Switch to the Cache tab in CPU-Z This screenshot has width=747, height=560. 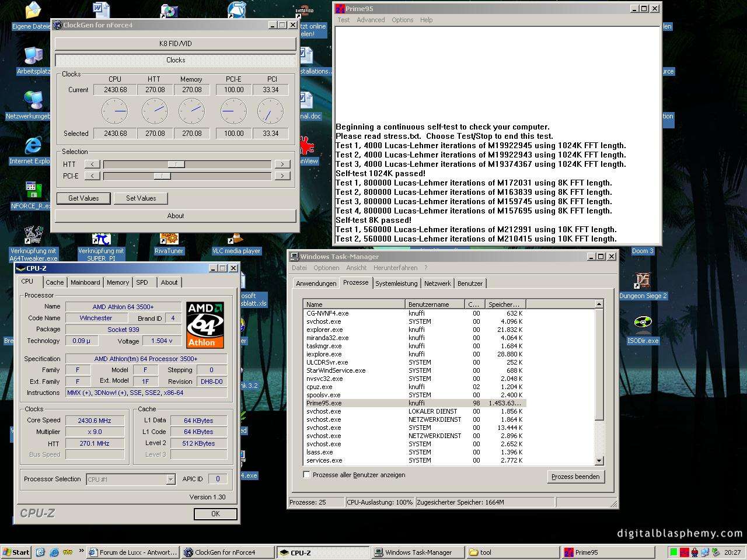[x=55, y=282]
